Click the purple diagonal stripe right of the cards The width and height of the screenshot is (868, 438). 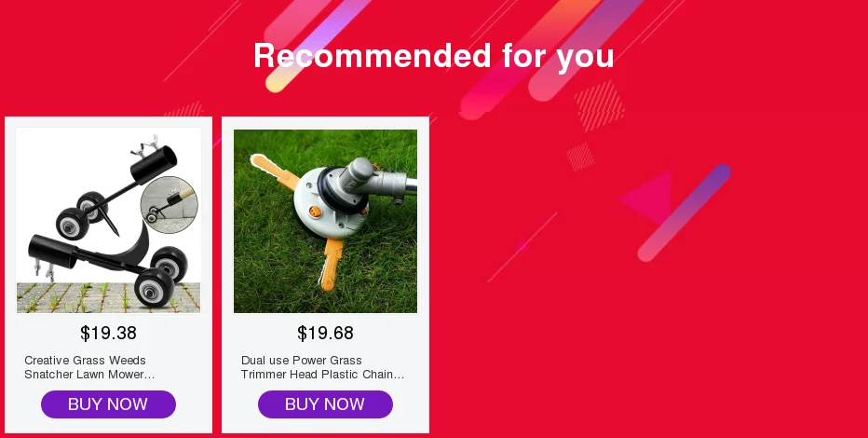tap(684, 212)
